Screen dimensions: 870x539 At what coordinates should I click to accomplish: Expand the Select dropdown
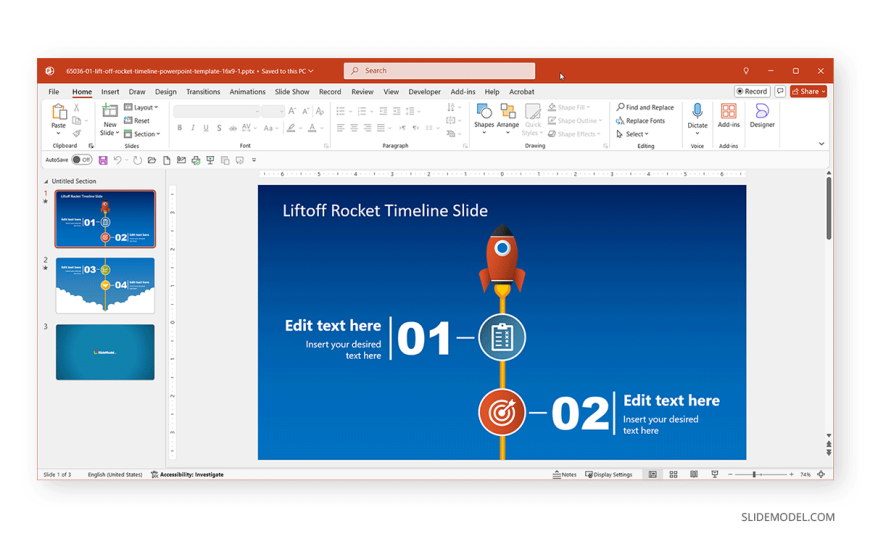pos(633,134)
